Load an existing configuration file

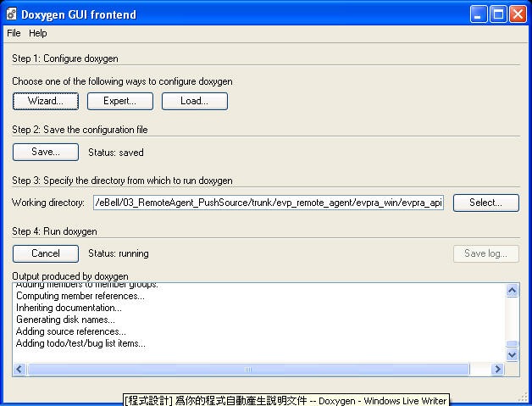pyautogui.click(x=194, y=101)
